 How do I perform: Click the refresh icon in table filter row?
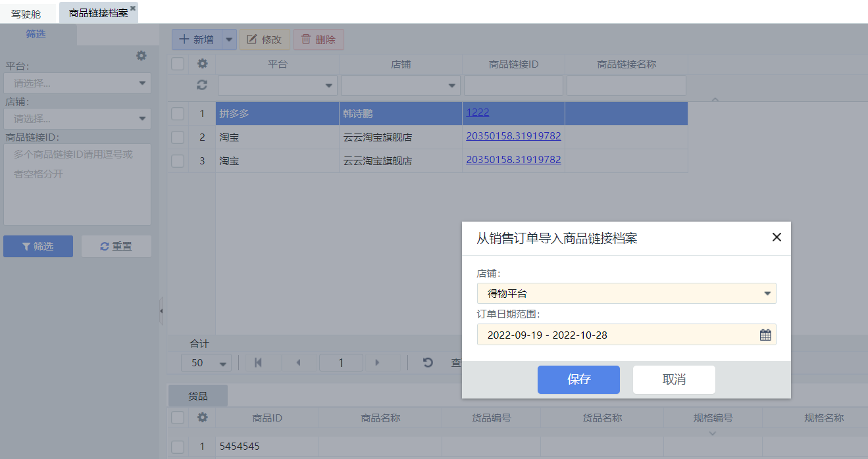coord(202,85)
